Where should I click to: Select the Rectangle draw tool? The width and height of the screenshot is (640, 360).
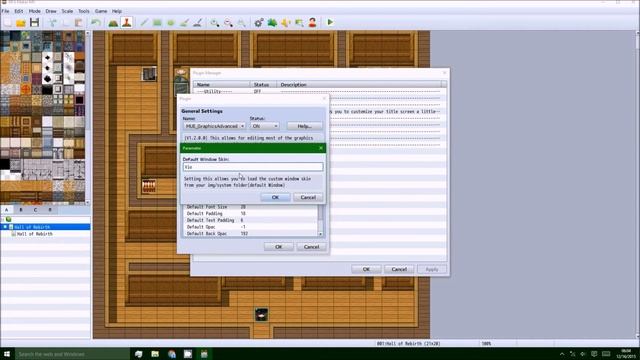(x=157, y=22)
